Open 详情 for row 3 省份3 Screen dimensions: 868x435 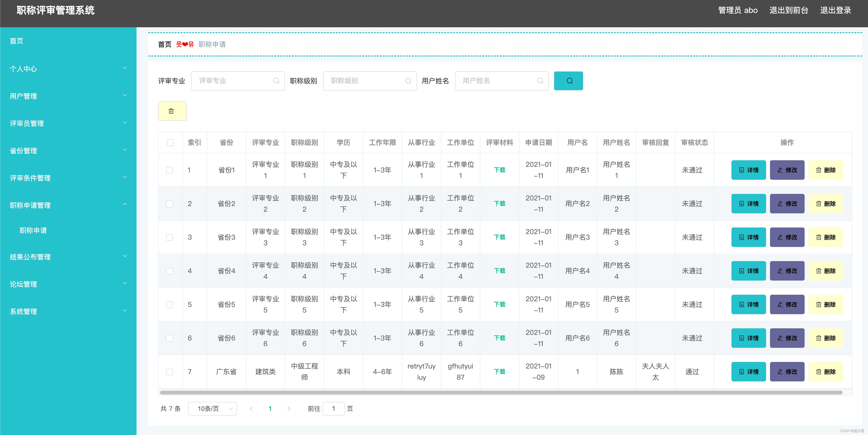[x=748, y=237]
